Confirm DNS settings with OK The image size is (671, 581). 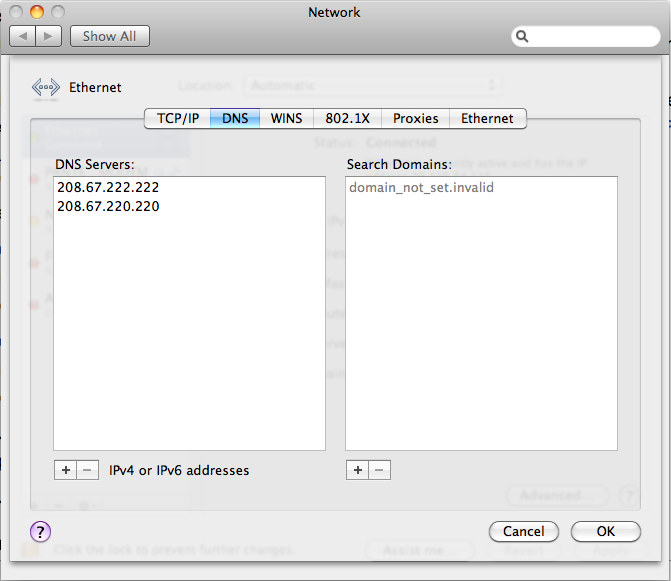point(606,531)
